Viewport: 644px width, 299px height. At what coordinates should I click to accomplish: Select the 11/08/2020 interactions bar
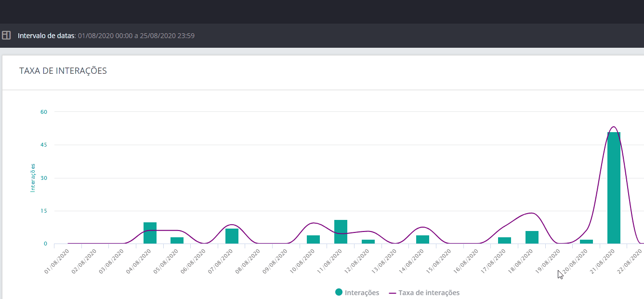click(x=341, y=232)
